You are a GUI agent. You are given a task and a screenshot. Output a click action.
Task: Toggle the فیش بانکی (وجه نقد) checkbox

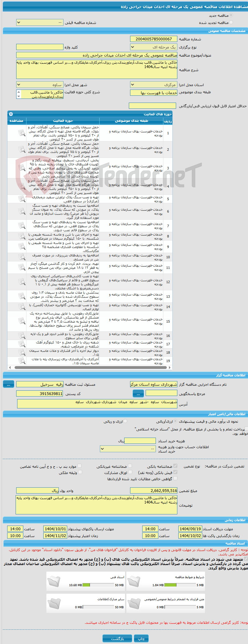click(175, 472)
